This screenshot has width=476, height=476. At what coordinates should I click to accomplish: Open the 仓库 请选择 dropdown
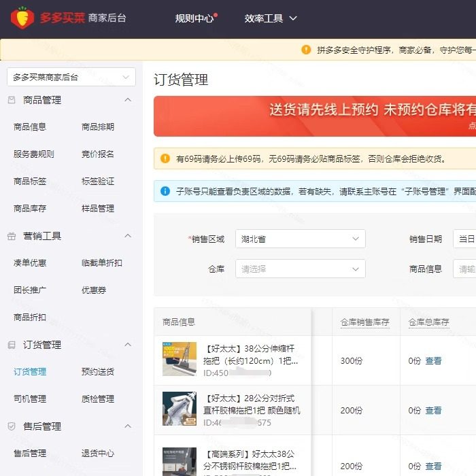pyautogui.click(x=301, y=269)
